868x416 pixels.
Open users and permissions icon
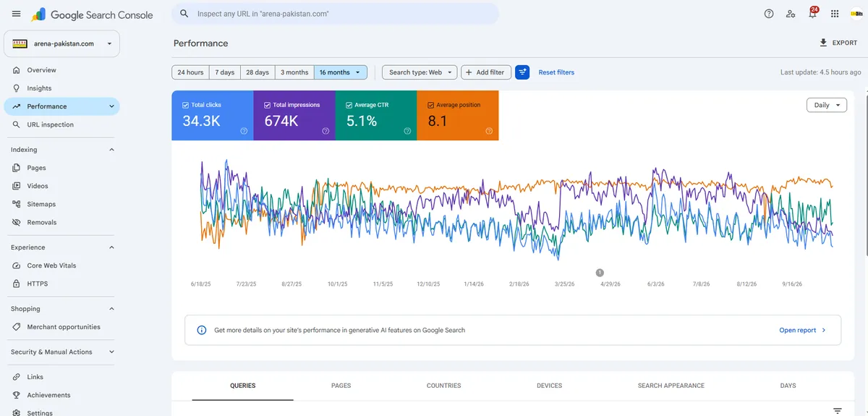coord(791,14)
